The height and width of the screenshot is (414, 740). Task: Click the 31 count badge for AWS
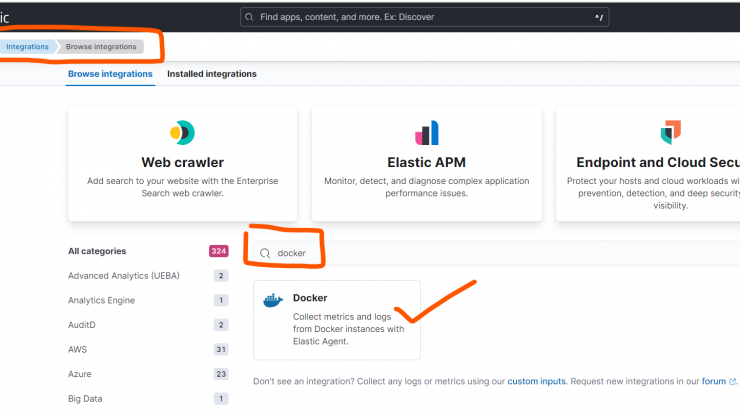point(221,349)
